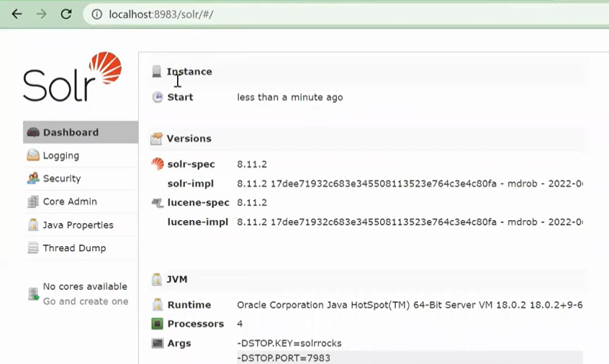Click the lucene-spec icon
The height and width of the screenshot is (364, 609).
click(158, 203)
